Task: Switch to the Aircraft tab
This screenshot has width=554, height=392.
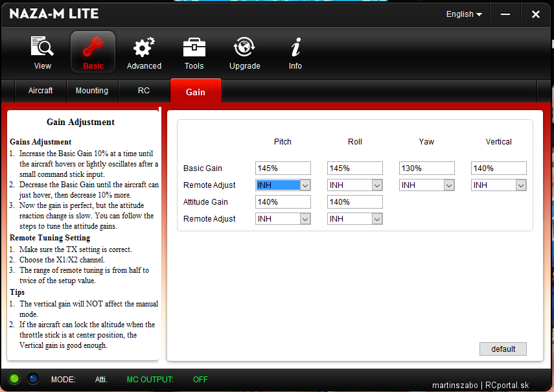Action: tap(40, 91)
